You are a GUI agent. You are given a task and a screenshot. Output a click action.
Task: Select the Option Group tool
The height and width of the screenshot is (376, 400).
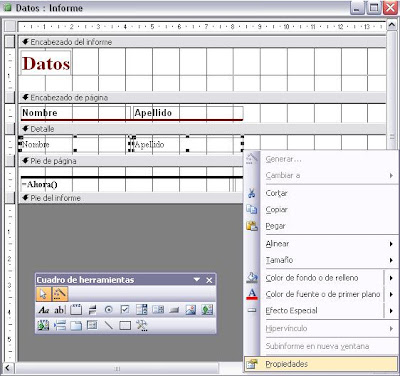[x=76, y=310]
